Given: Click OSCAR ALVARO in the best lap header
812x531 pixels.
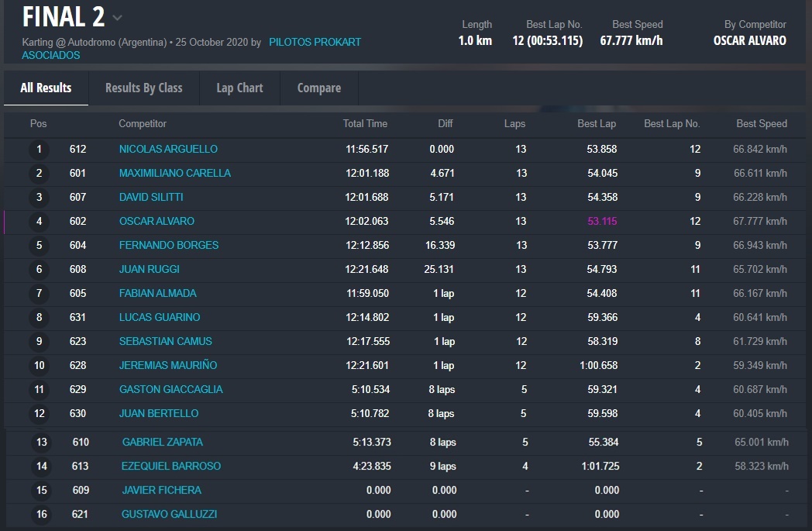Looking at the screenshot, I should (749, 40).
